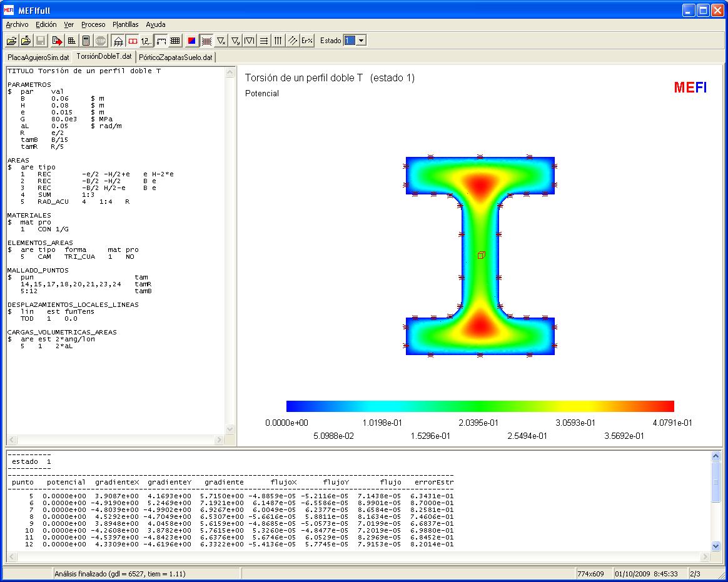
Task: Click the 'ELEMENTOS_AREAS' heading in the editor
Action: [x=40, y=243]
